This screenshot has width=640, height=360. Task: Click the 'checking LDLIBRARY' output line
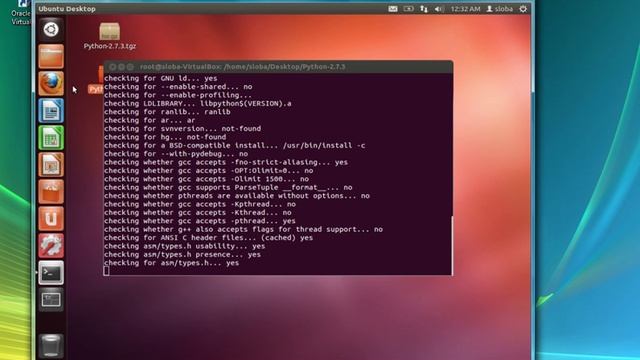click(x=198, y=103)
